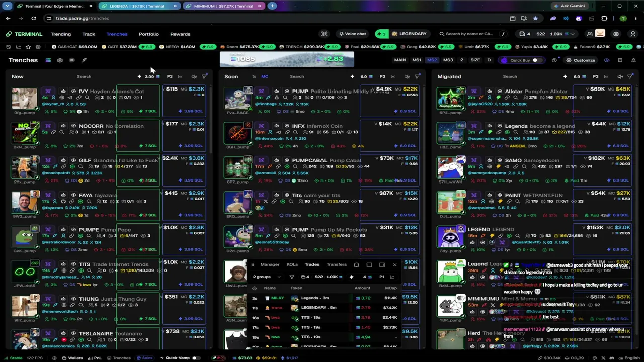
Task: Click the chart icon in the Migrated column header
Action: pos(606,77)
